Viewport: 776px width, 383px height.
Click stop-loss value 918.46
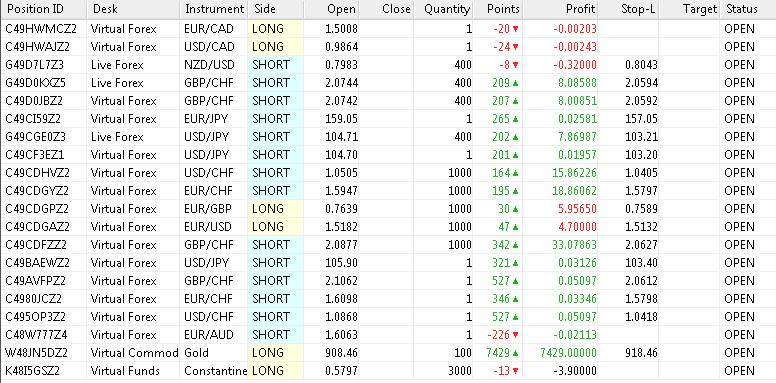[642, 353]
